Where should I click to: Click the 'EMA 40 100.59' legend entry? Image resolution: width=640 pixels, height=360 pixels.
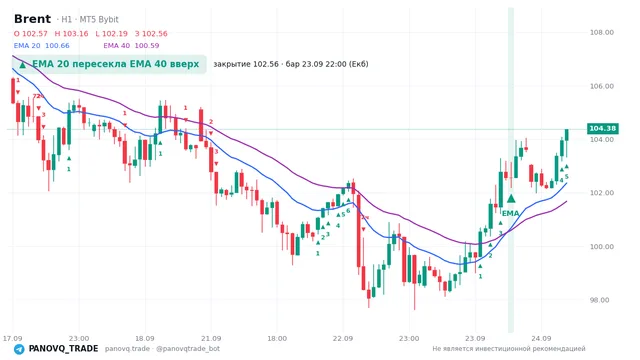pyautogui.click(x=131, y=46)
